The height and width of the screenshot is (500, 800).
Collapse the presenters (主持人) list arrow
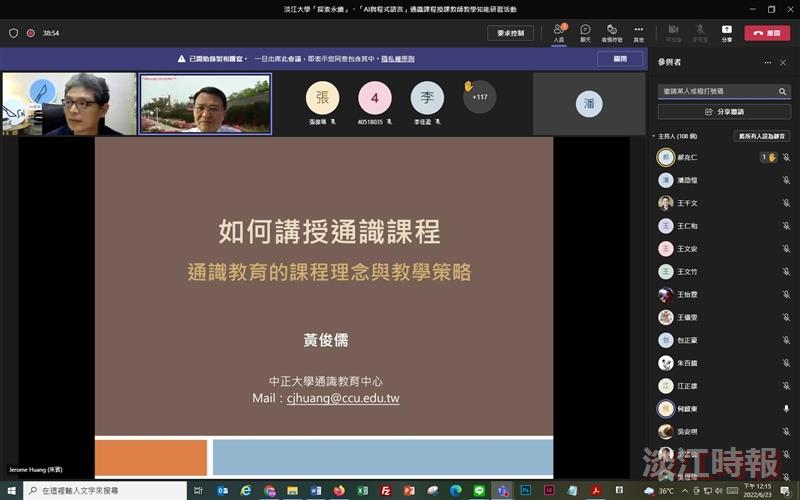[654, 136]
